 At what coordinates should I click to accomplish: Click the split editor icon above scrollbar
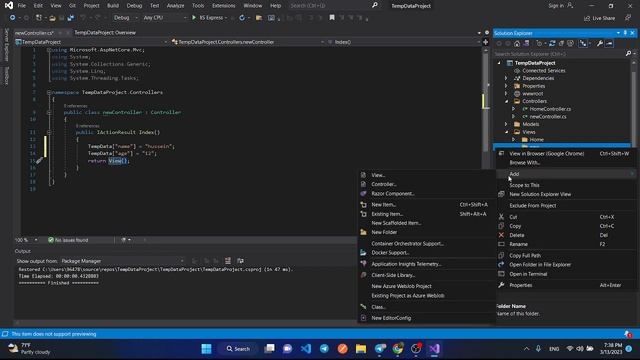coord(485,42)
